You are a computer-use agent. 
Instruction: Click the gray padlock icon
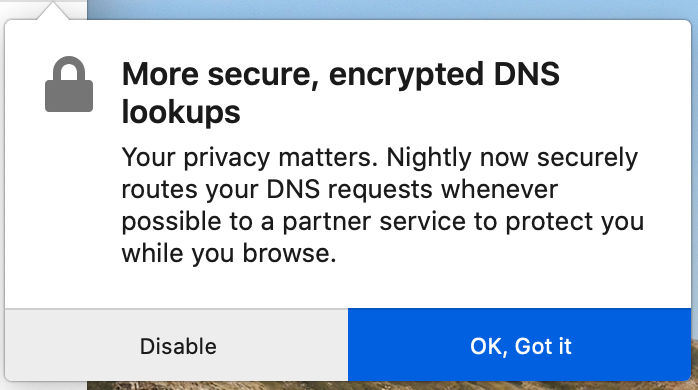click(69, 84)
